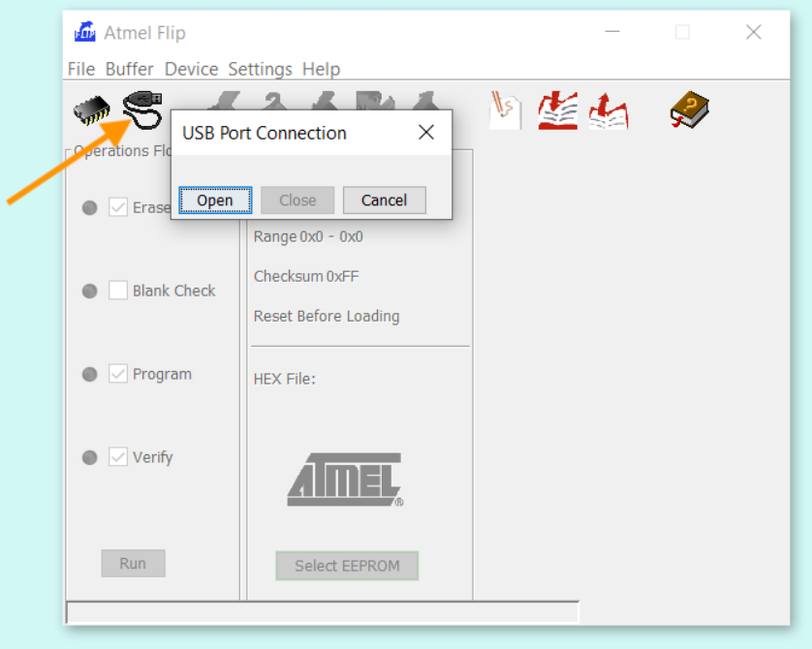This screenshot has height=649, width=812.
Task: Open the Buffer menu
Action: click(x=130, y=70)
